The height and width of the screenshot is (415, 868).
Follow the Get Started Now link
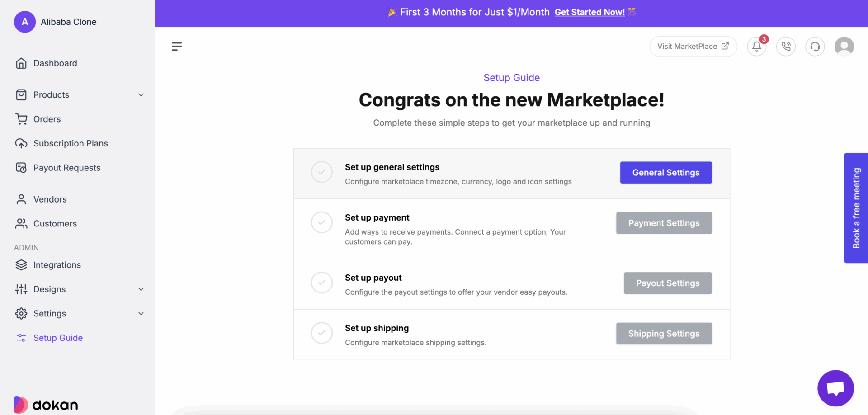590,12
